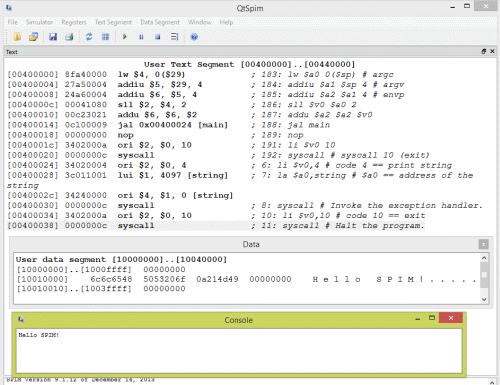
Task: Click address [00400018] nop line
Action: (x=155, y=135)
